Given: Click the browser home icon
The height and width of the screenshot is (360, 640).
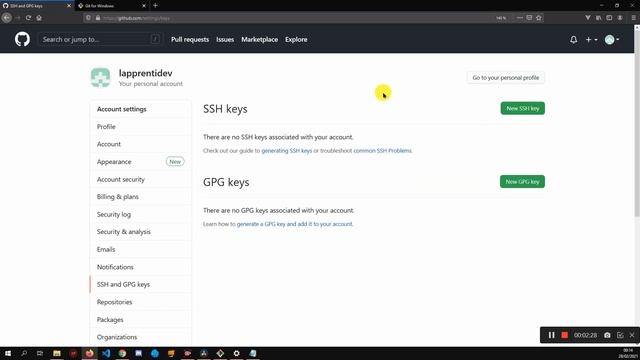Looking at the screenshot, I should (x=39, y=18).
